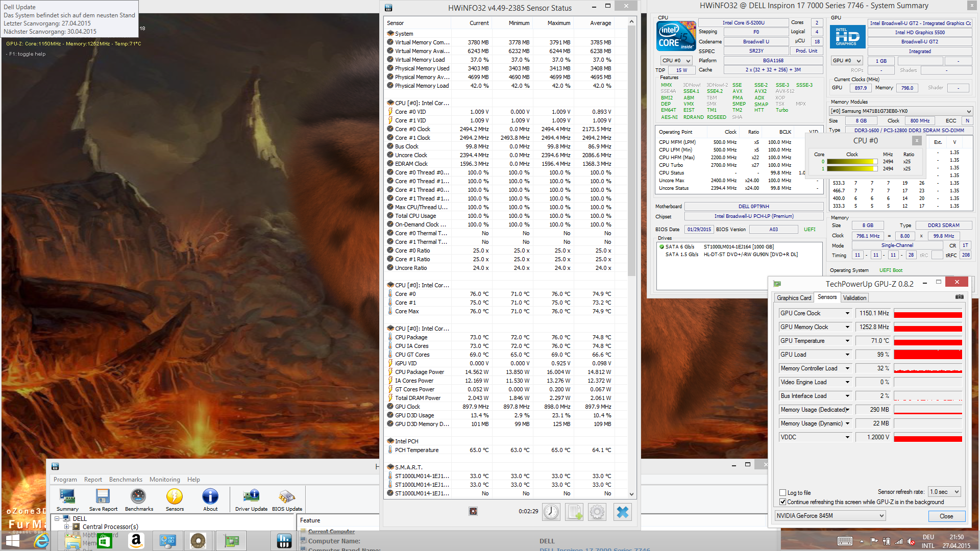The image size is (980, 551).
Task: Click the Sensor Status vertical scrollbar down arrow
Action: pos(631,494)
